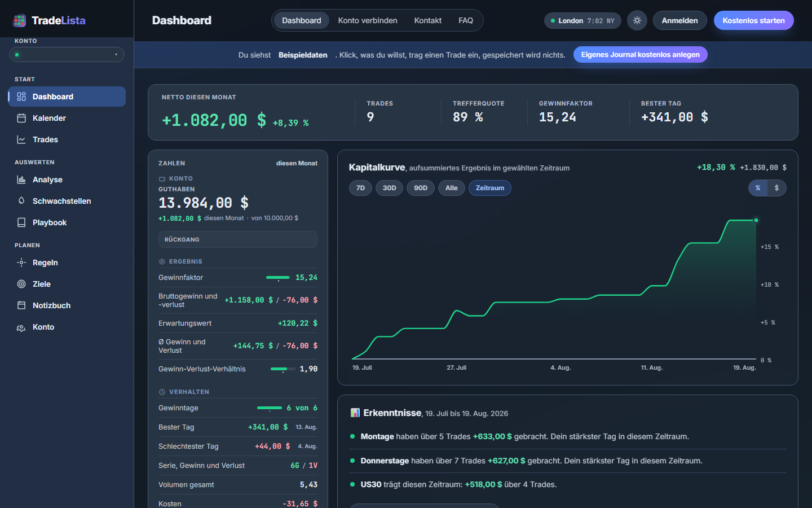Open the Konto account dropdown
This screenshot has height=508, width=812.
pos(67,55)
